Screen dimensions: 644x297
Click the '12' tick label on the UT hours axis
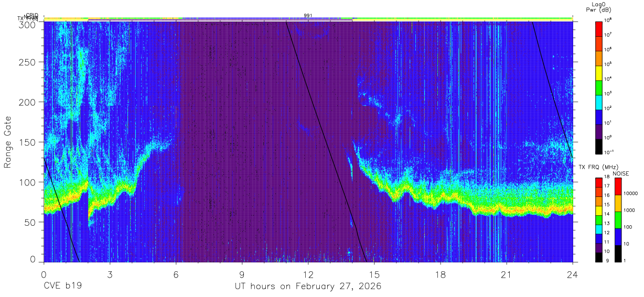(308, 274)
